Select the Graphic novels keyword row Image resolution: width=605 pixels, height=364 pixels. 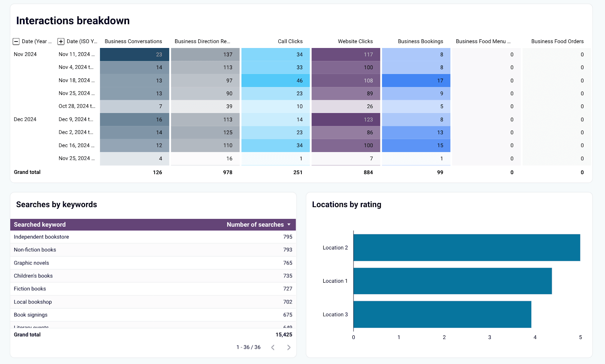[153, 263]
